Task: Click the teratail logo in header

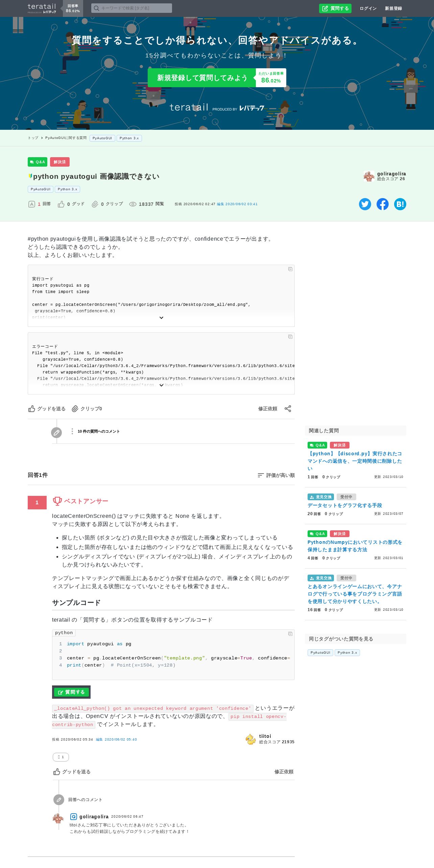Action: pyautogui.click(x=42, y=8)
